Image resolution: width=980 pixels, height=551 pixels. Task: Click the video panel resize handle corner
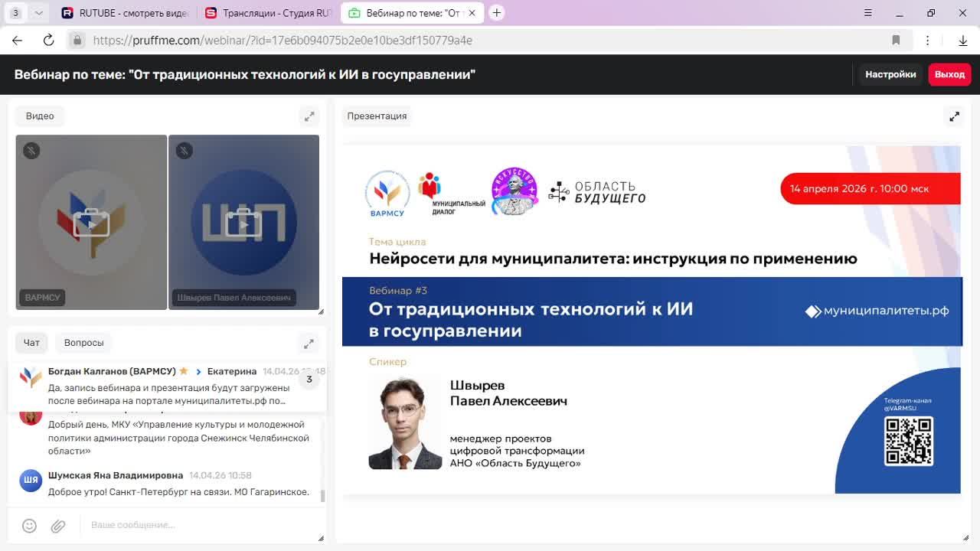click(x=321, y=311)
